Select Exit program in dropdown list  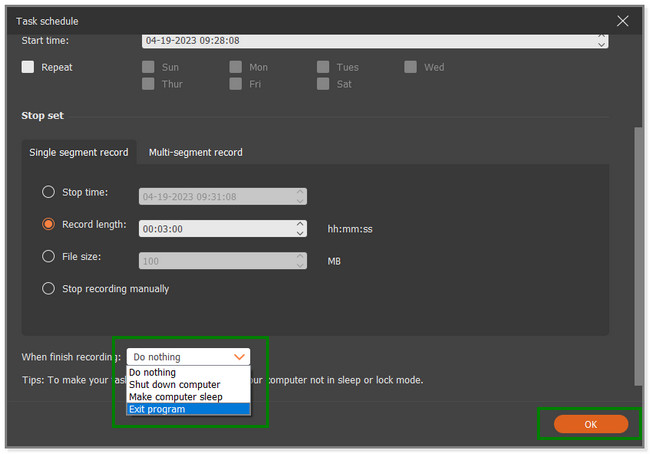point(157,409)
